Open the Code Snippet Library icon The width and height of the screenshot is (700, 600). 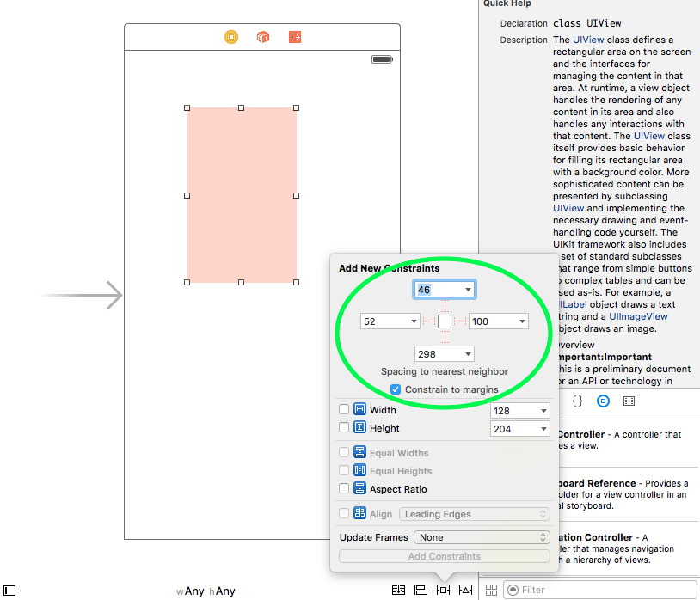[x=577, y=401]
